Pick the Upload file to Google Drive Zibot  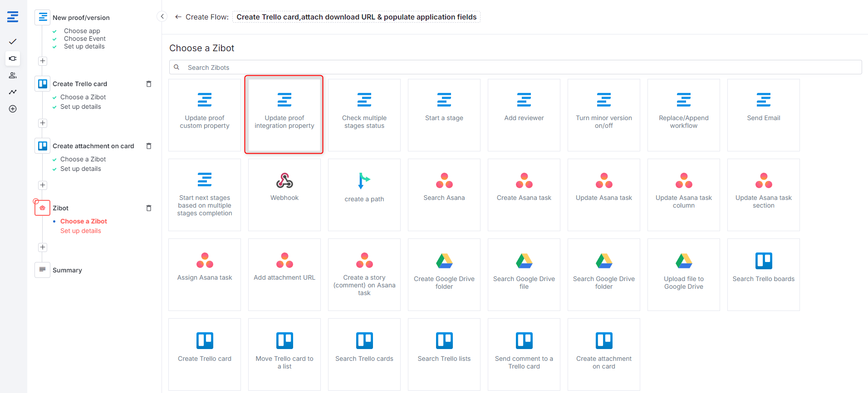pos(683,274)
